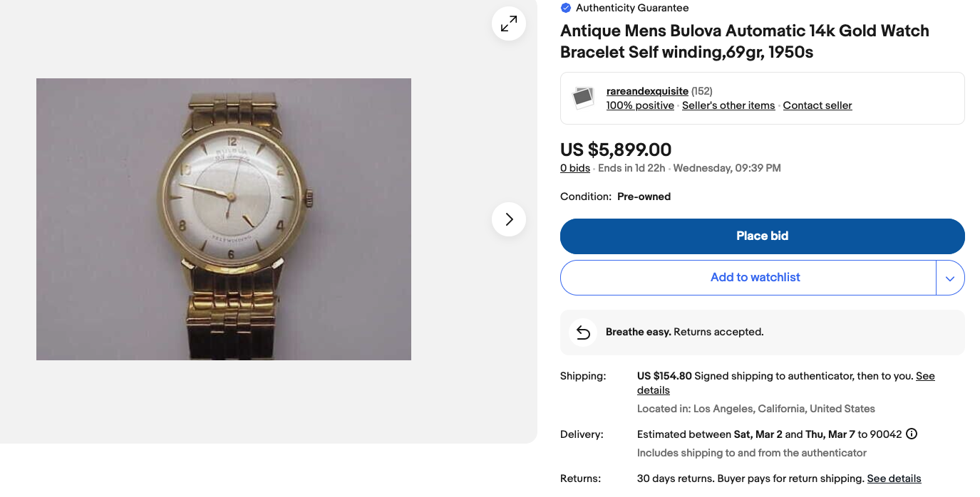View the 0 bids history link

575,168
